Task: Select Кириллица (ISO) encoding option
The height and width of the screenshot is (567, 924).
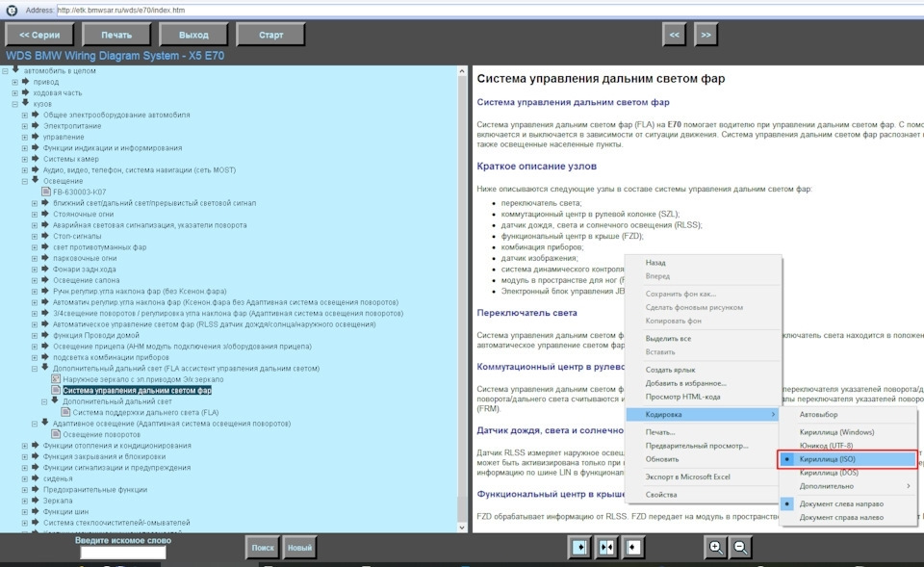Action: (847, 459)
